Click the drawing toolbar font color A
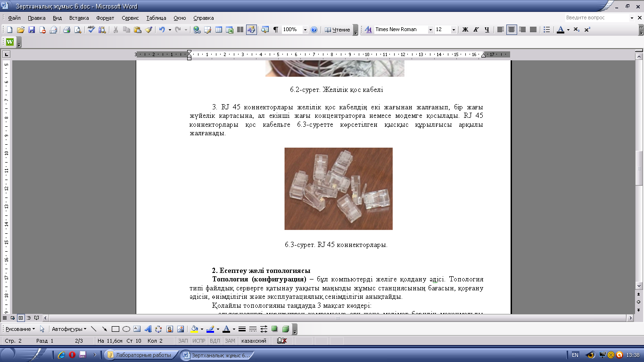Screen dimensions: 644x362 coord(226,329)
